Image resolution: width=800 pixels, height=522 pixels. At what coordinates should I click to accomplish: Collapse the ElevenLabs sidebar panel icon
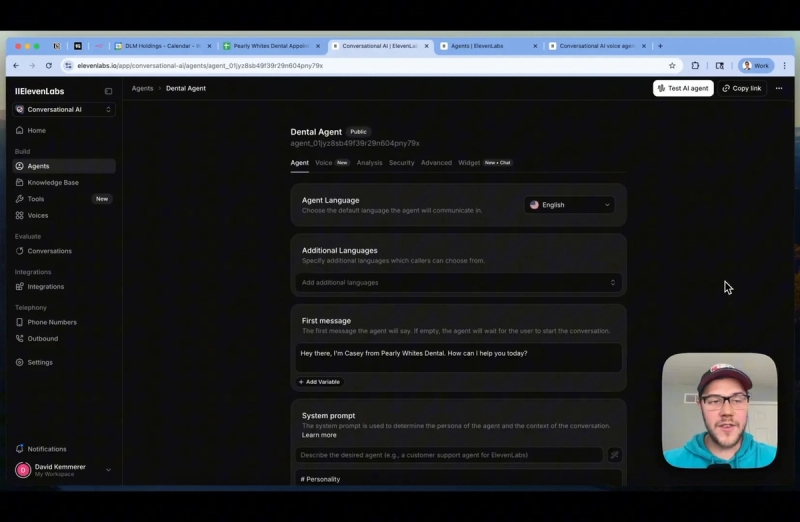tap(108, 91)
